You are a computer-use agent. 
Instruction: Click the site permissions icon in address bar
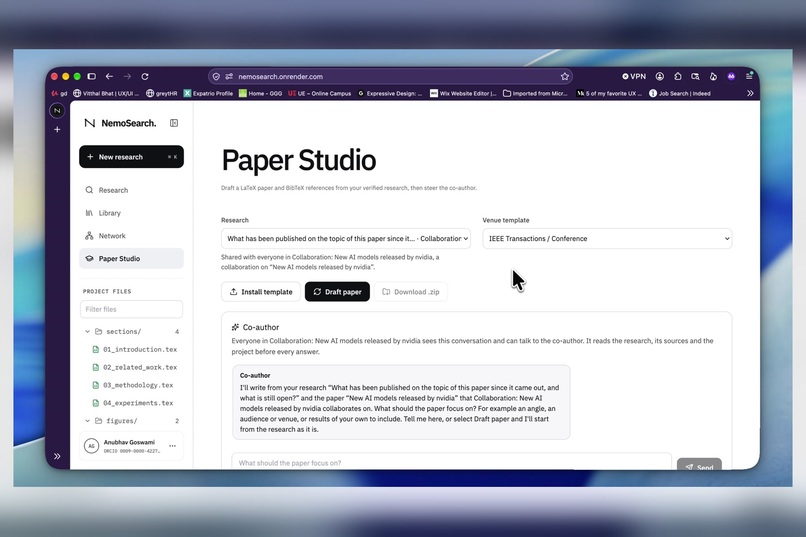click(229, 77)
